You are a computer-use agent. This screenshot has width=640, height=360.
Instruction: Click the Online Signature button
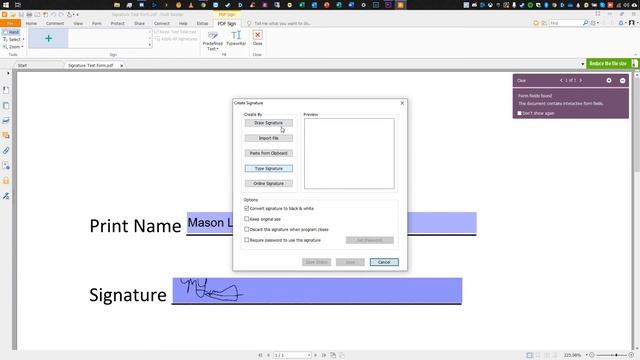point(269,183)
